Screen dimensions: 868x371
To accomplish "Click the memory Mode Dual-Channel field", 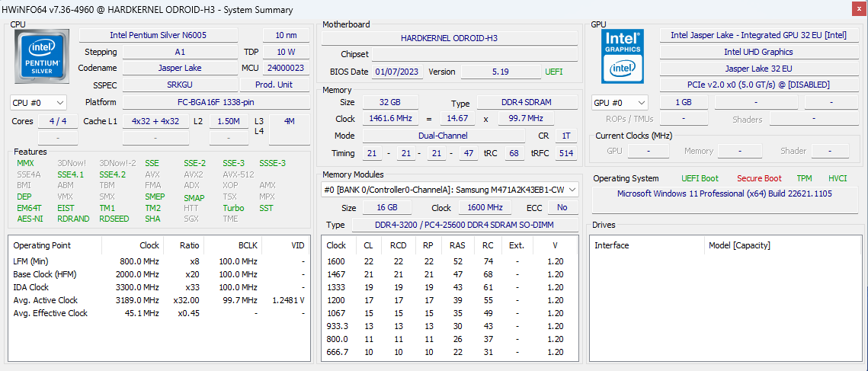I will (x=444, y=136).
